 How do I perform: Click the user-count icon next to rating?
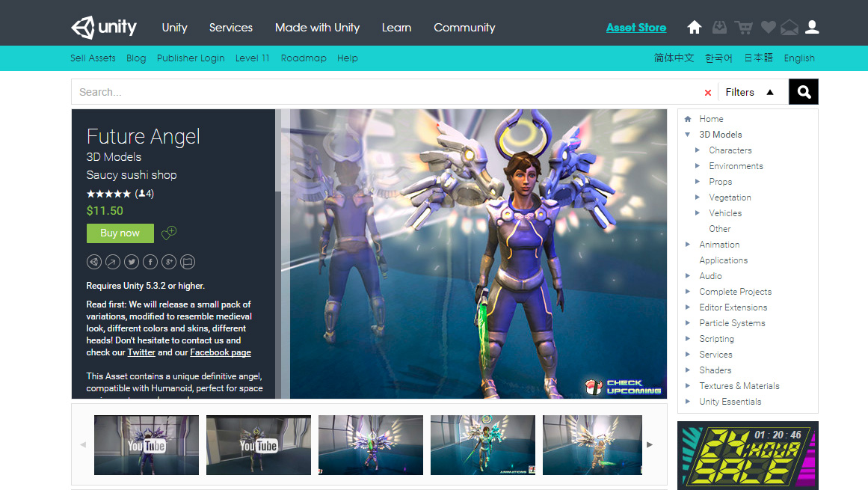(x=142, y=194)
